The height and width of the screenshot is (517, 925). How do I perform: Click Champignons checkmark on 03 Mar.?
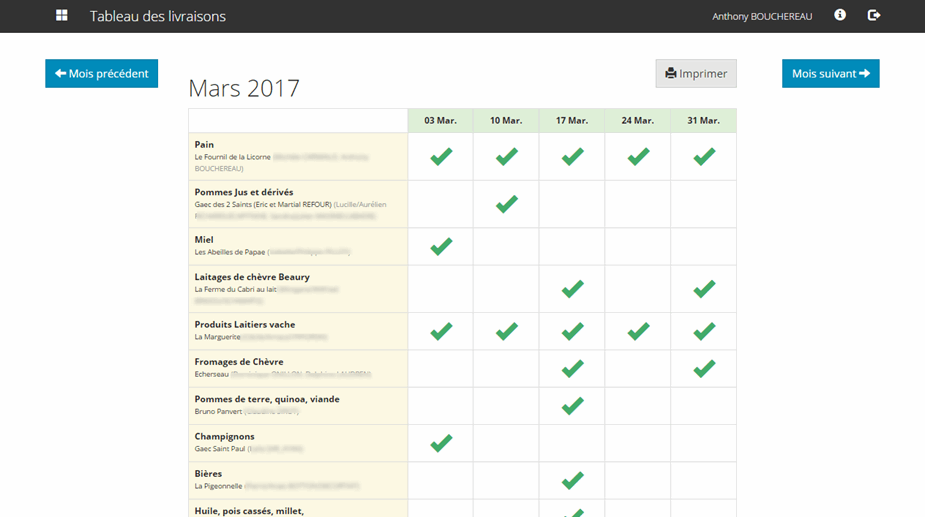441,443
